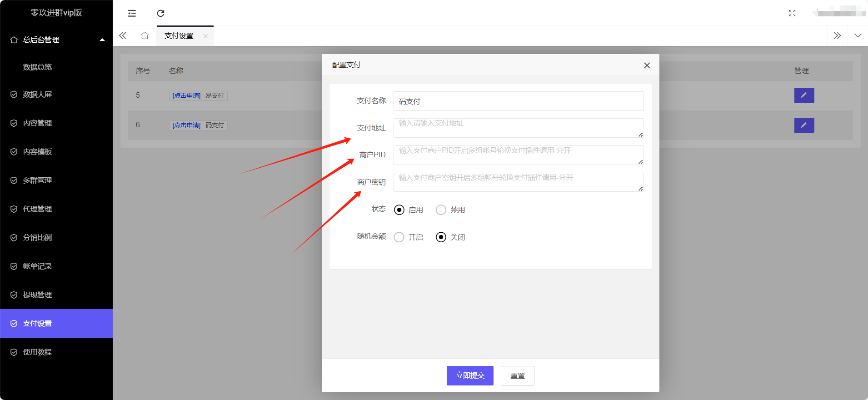This screenshot has height=400, width=868.
Task: Click into the 商户PID textarea
Action: (519, 155)
